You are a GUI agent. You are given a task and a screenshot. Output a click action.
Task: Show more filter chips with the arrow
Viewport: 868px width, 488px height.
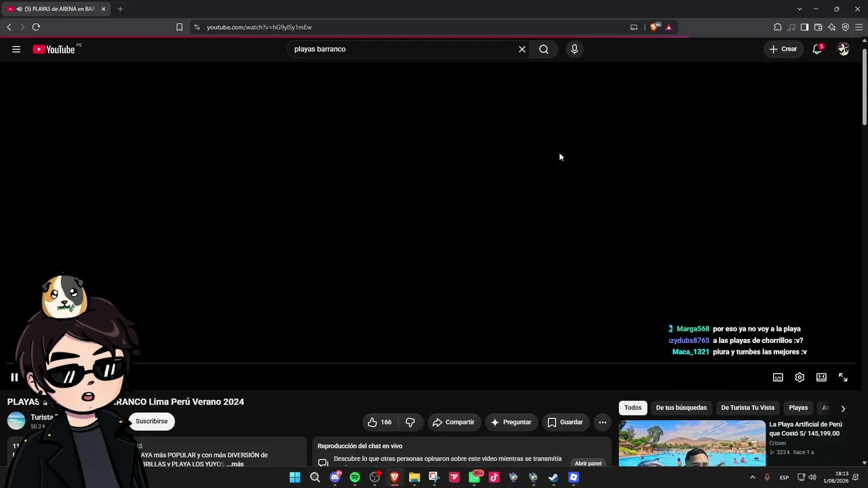[843, 409]
